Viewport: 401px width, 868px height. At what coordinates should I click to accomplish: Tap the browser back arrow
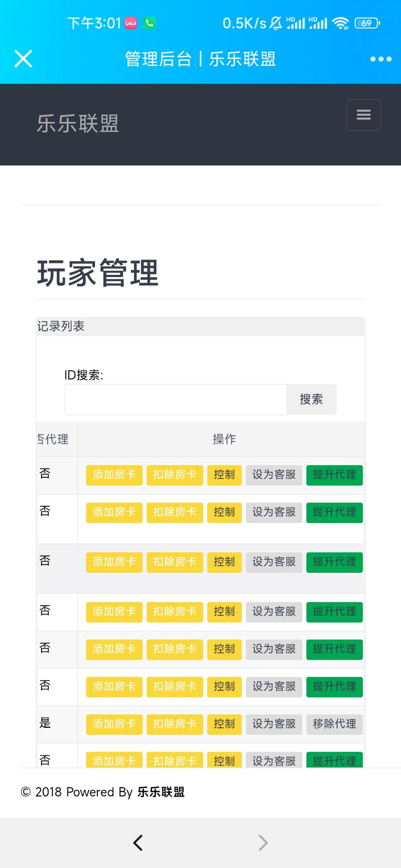(138, 842)
